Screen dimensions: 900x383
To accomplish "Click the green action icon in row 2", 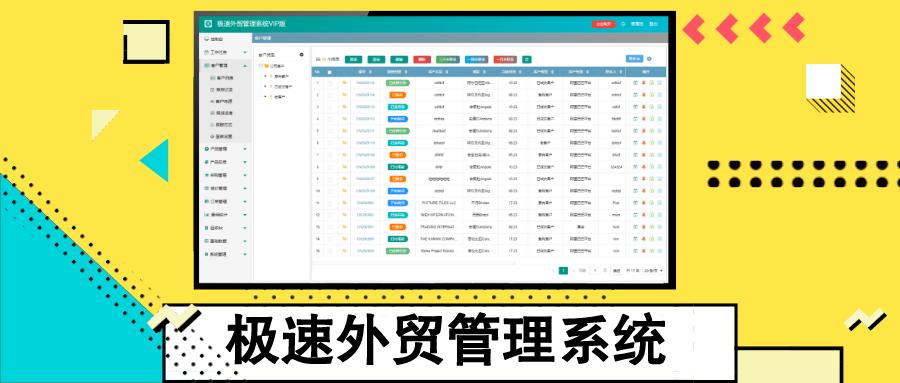I will 651,95.
